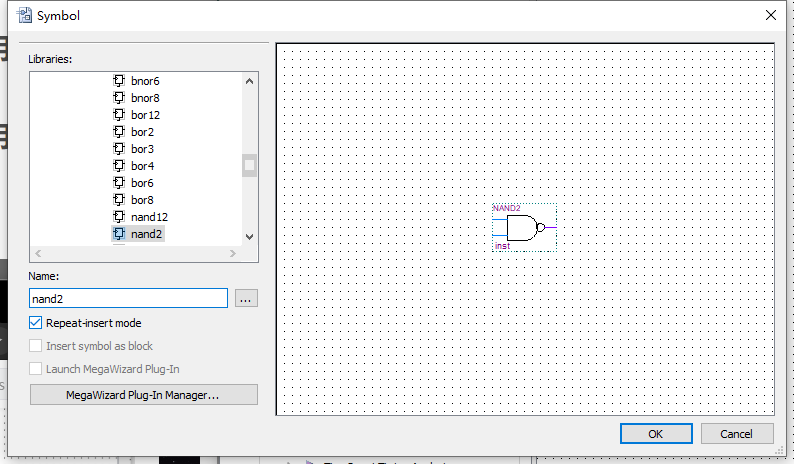Click the symbol icon beside bnor8
Image resolution: width=794 pixels, height=464 pixels.
tap(118, 98)
